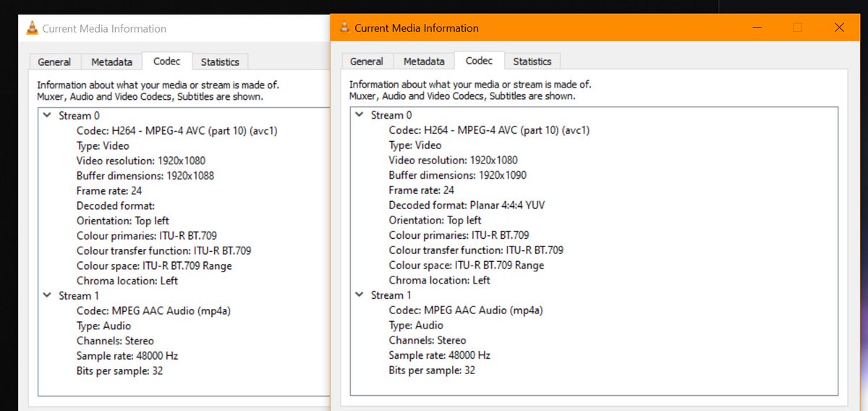868x411 pixels.
Task: Click VLC cone icon in left window title
Action: click(x=32, y=28)
